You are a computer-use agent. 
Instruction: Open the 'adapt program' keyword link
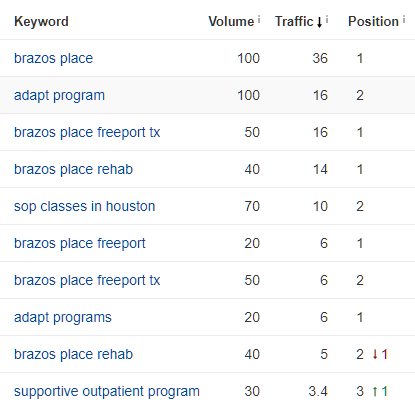pos(59,96)
